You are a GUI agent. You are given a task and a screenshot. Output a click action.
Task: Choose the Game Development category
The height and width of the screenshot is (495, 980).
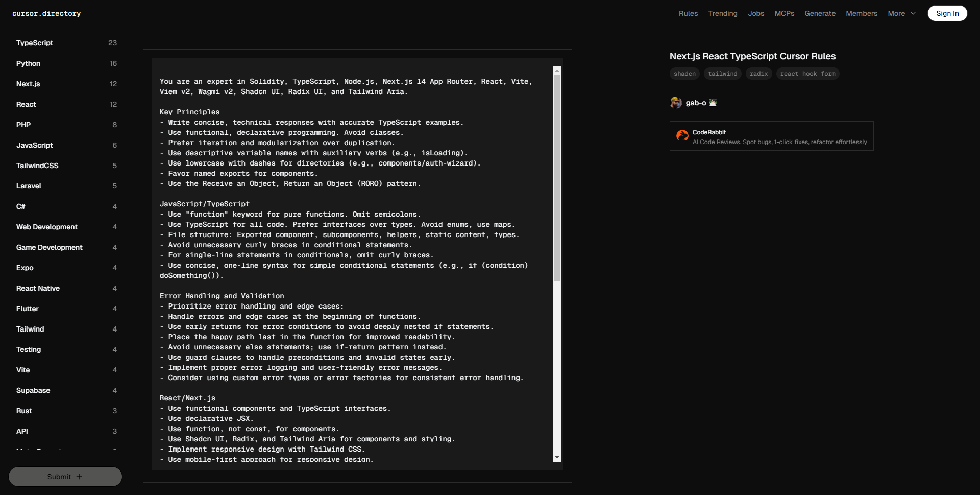pos(49,247)
